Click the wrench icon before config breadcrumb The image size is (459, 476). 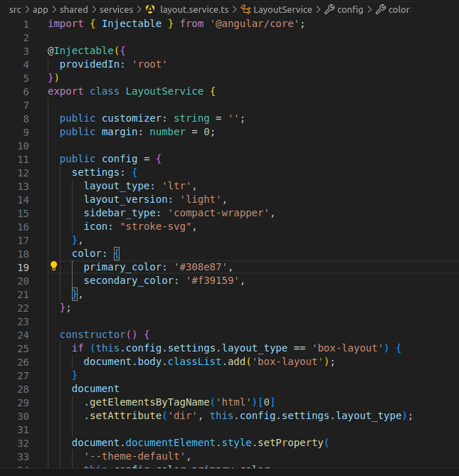pyautogui.click(x=329, y=10)
